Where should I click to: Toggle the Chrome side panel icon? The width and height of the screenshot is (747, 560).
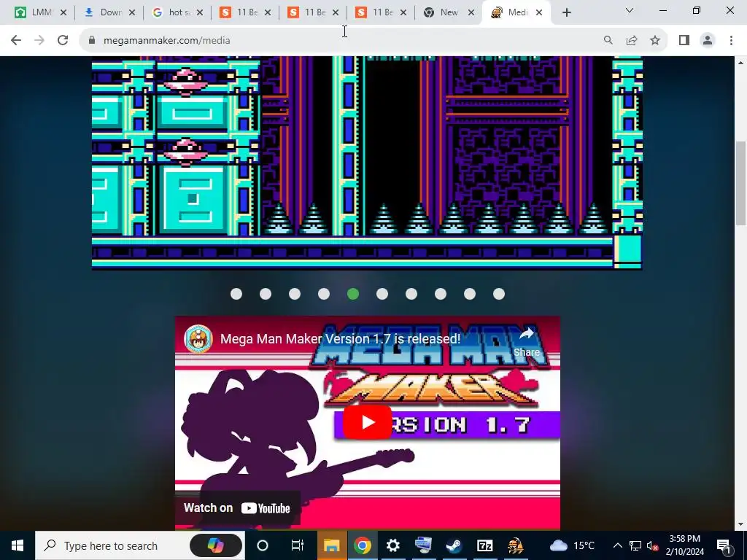tap(684, 41)
